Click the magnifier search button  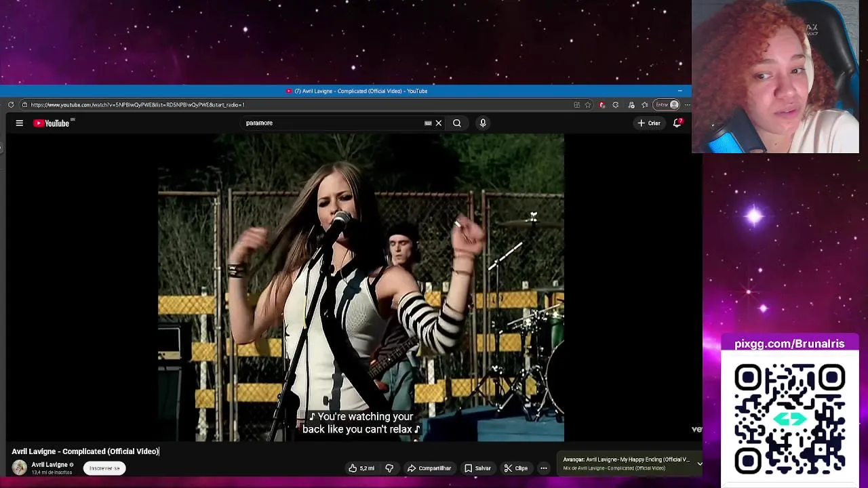coord(457,123)
